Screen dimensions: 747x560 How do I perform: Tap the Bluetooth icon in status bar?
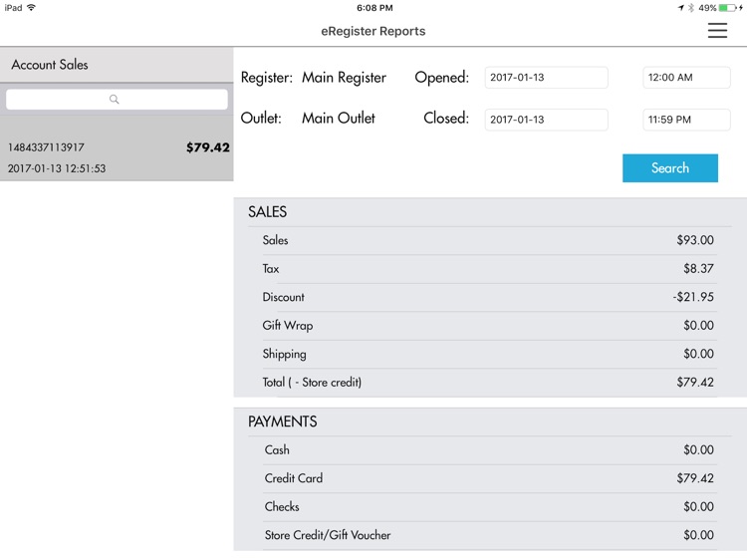[x=691, y=8]
